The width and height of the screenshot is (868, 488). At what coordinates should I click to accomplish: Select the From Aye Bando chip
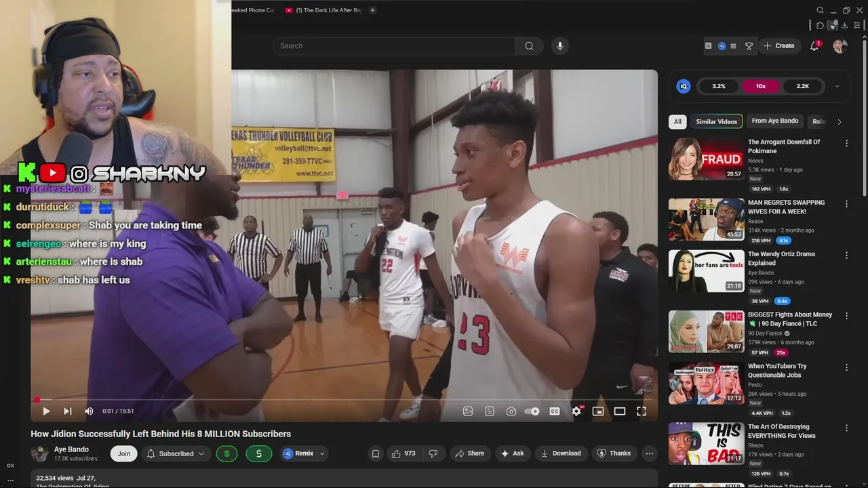coord(775,121)
